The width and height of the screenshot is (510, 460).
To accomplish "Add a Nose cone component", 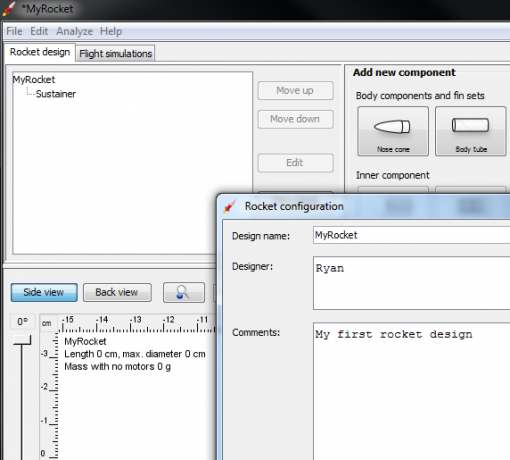I will click(x=393, y=131).
